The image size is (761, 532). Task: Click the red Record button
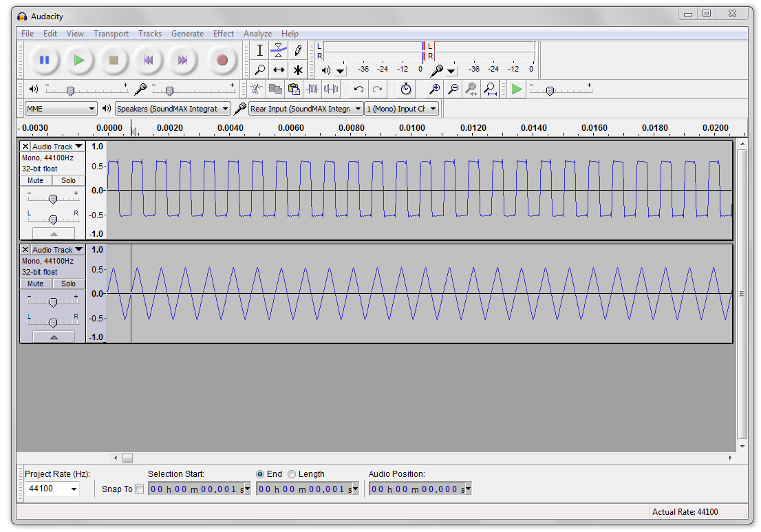222,61
